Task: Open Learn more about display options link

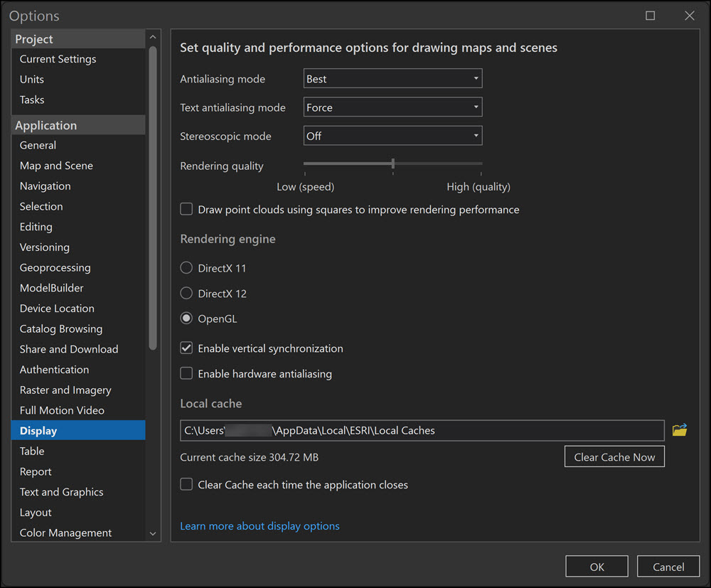Action: pos(260,526)
